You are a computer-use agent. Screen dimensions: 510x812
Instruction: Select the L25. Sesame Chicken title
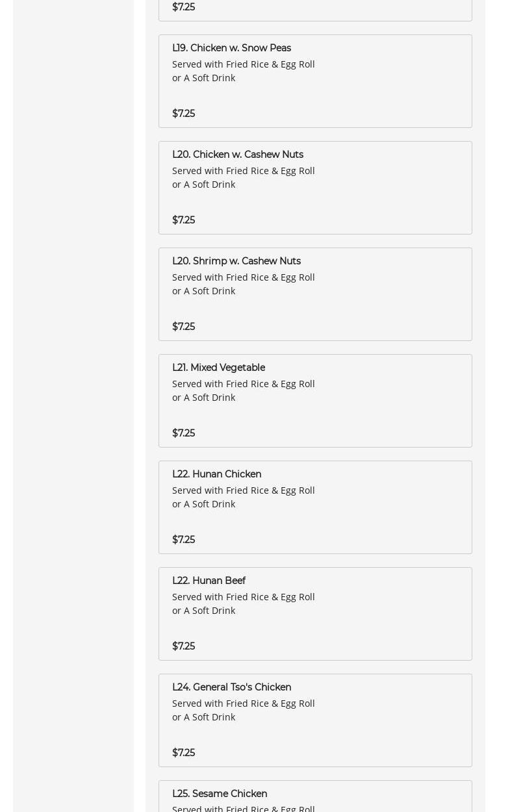pyautogui.click(x=219, y=794)
